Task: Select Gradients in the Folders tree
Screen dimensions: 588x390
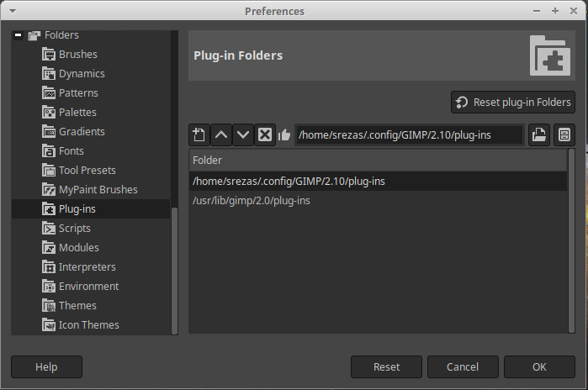Action: pos(82,131)
